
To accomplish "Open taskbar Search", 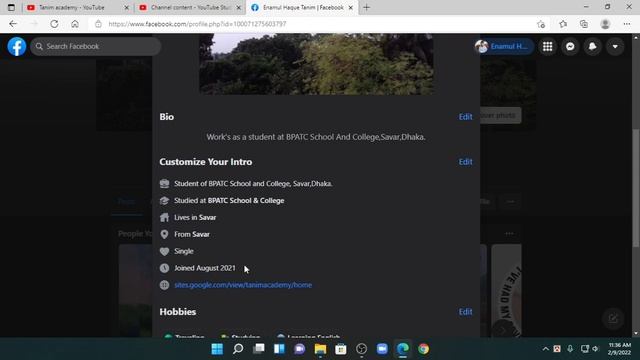I will pyautogui.click(x=238, y=349).
